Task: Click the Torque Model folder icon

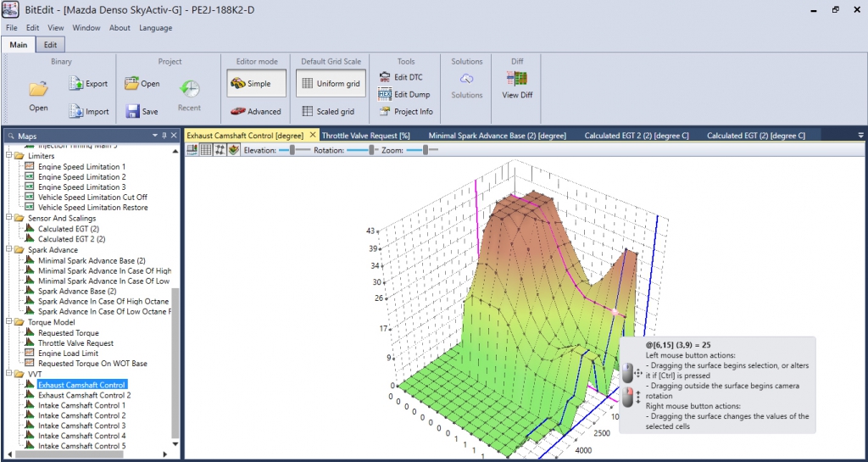Action: pos(19,322)
